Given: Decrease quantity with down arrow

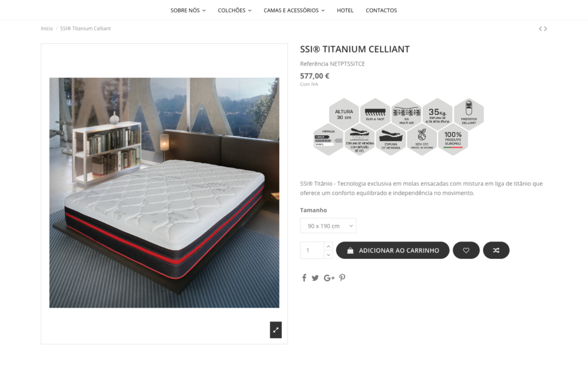Looking at the screenshot, I should click(x=328, y=255).
